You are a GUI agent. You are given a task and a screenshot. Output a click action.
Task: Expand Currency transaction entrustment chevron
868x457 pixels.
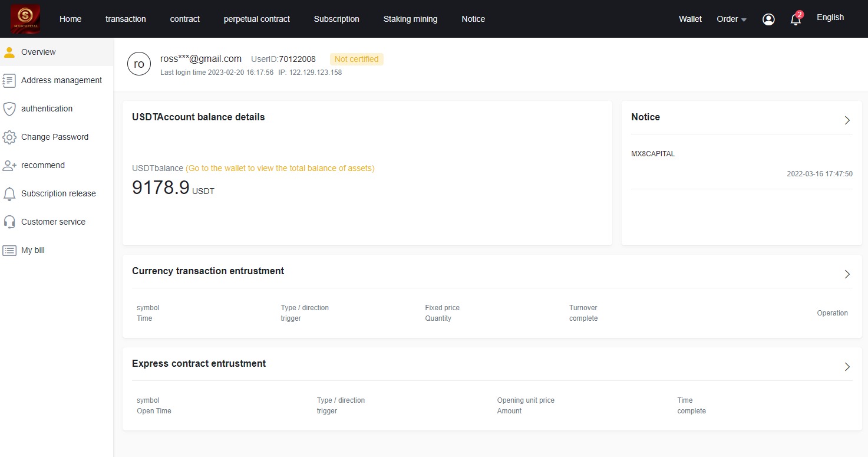coord(847,274)
